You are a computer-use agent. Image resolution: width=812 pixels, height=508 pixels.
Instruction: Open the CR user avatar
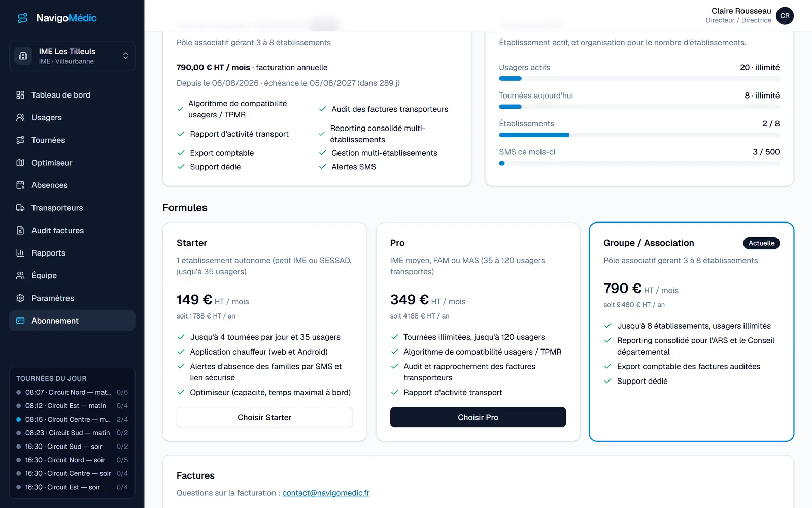point(785,16)
